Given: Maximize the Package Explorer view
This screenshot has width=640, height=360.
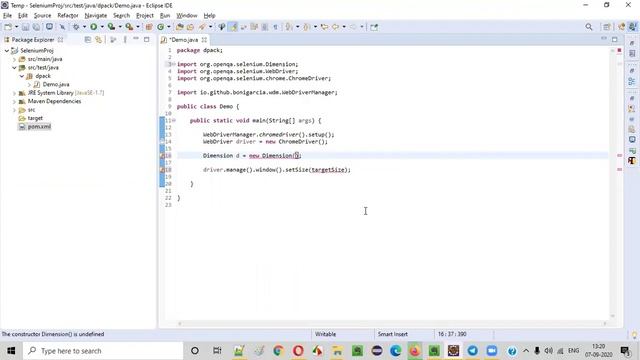Looking at the screenshot, I should click(147, 40).
